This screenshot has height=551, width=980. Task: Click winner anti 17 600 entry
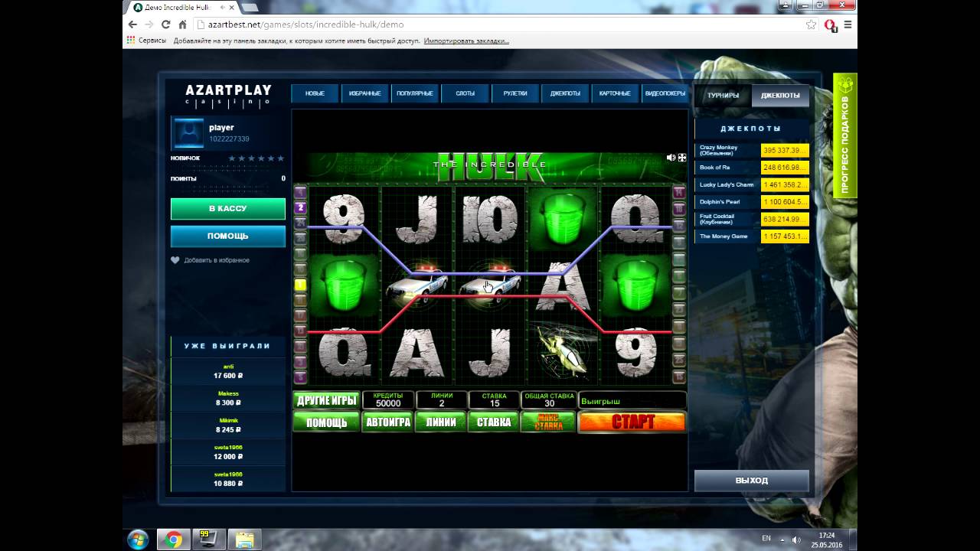point(228,371)
